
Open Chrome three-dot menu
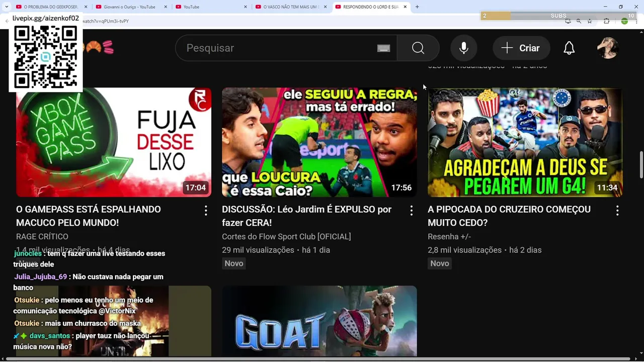pos(636,21)
